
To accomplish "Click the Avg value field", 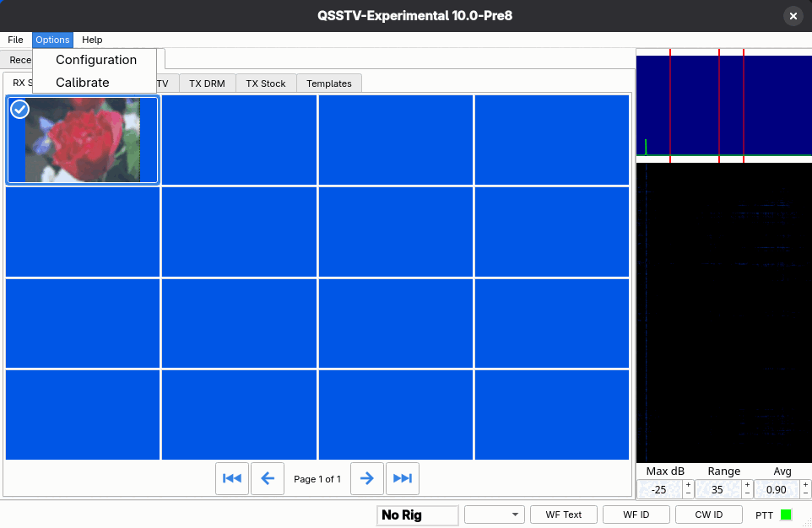I will 777,490.
